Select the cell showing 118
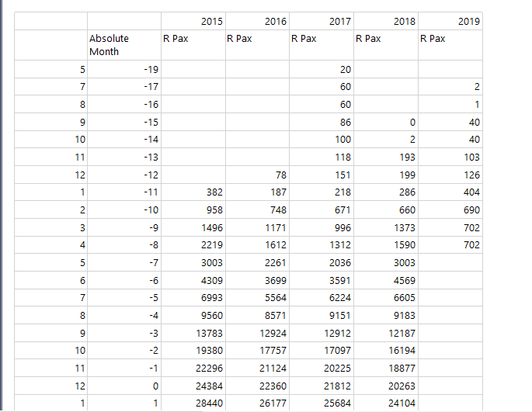532x412 pixels. pos(322,158)
